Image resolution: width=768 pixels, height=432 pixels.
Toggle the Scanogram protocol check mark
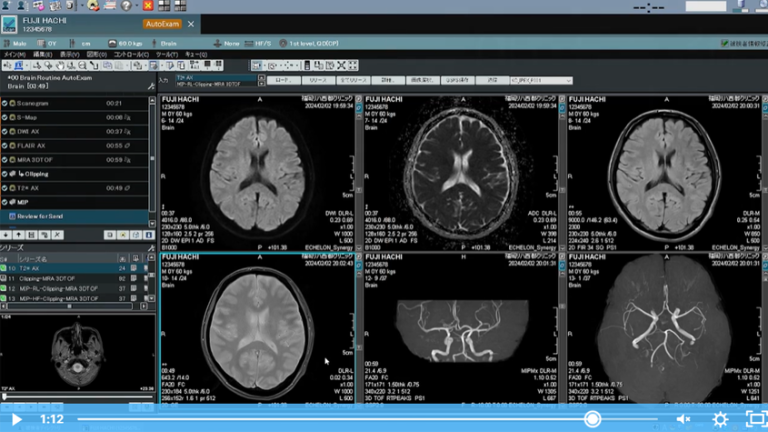(x=5, y=103)
